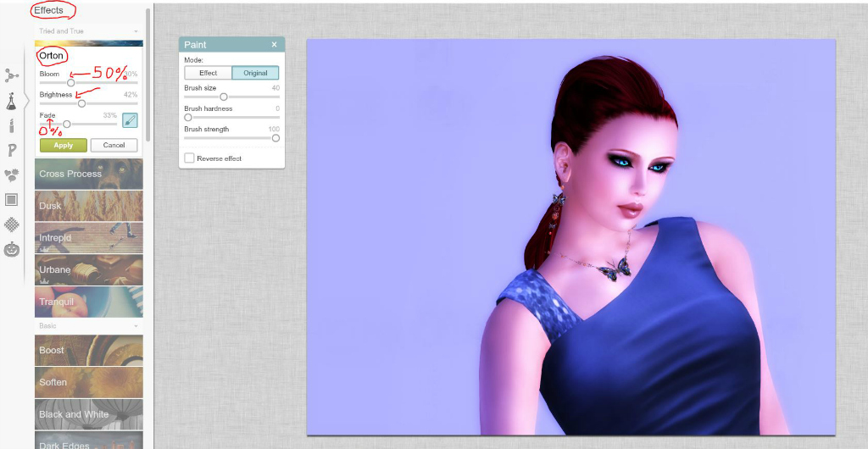Viewport: 868px width, 449px height.
Task: Enable the Reverse effect checkbox
Action: coord(189,158)
